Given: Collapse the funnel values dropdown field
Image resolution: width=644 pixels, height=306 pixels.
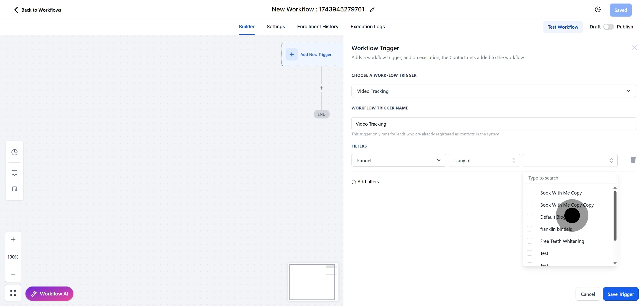Looking at the screenshot, I should click(570, 160).
